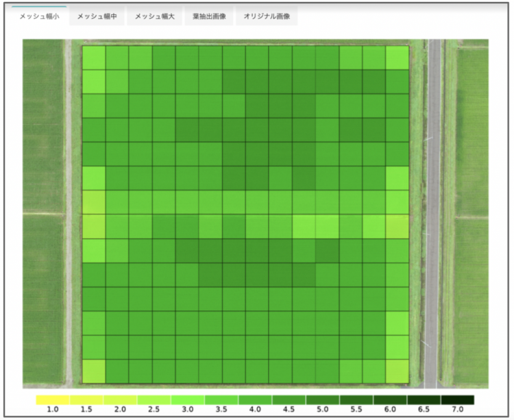
Task: Click the 1.5 legend color swatch
Action: 86,400
